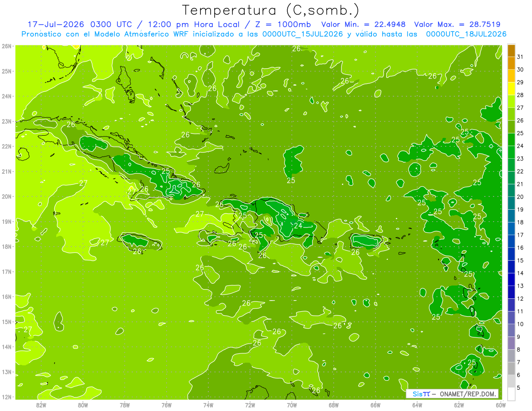The height and width of the screenshot is (411, 532).
Task: Click the 23N latitude axis label
Action: coord(7,121)
